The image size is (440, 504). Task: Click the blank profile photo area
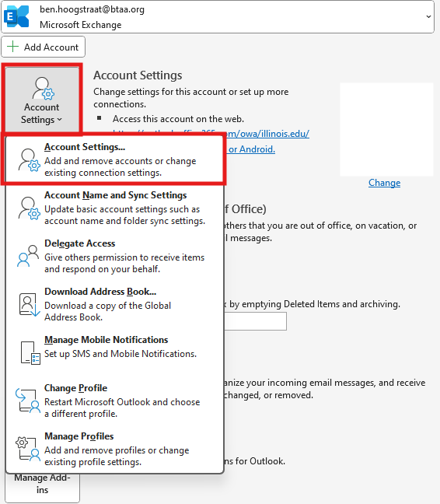coord(386,129)
